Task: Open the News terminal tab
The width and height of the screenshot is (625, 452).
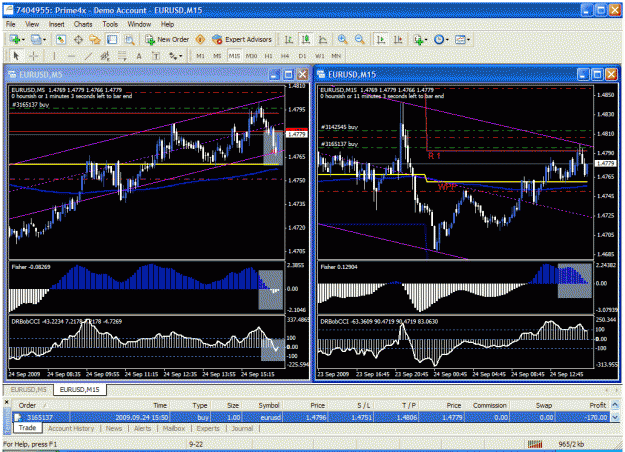Action: click(114, 428)
